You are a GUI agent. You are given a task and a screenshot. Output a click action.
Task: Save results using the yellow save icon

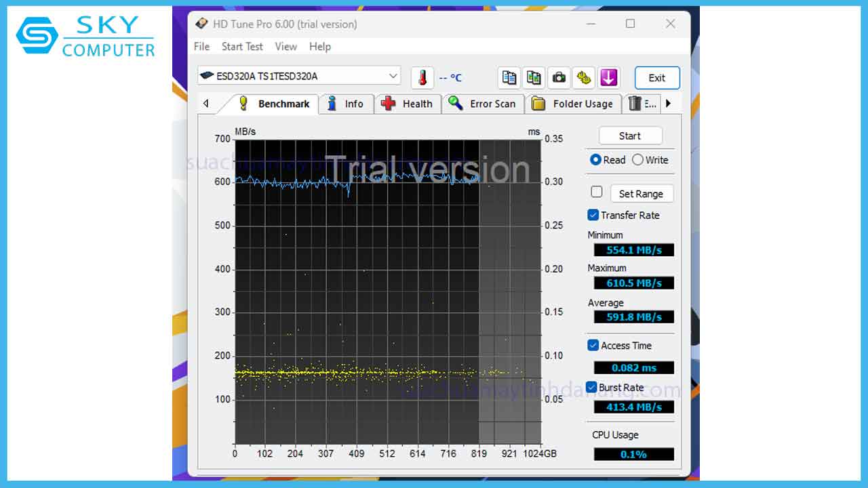pyautogui.click(x=583, y=77)
